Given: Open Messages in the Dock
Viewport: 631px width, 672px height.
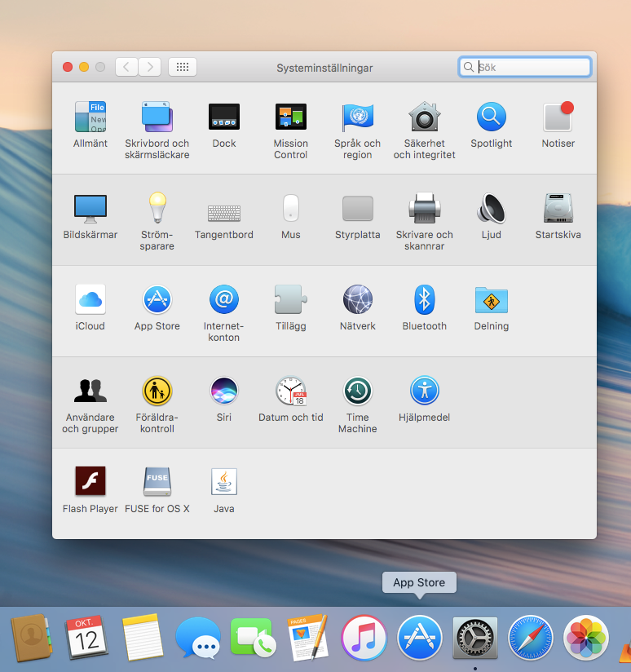Looking at the screenshot, I should point(198,638).
